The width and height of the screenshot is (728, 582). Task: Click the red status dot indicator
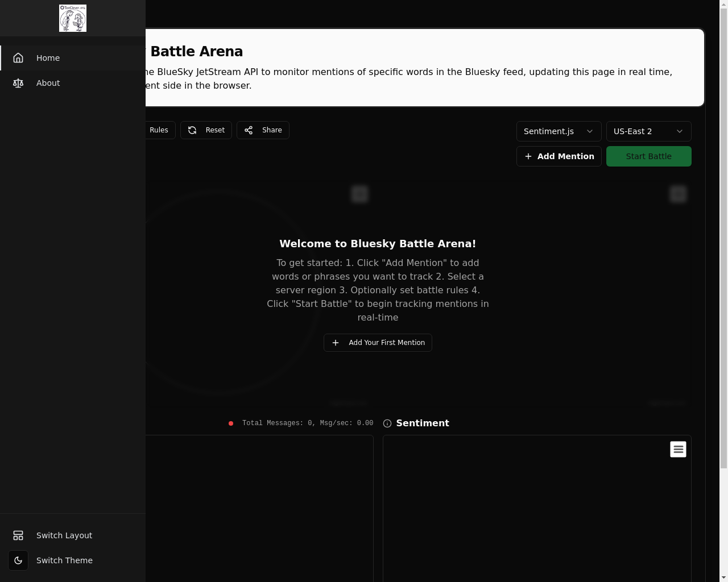[x=231, y=423]
